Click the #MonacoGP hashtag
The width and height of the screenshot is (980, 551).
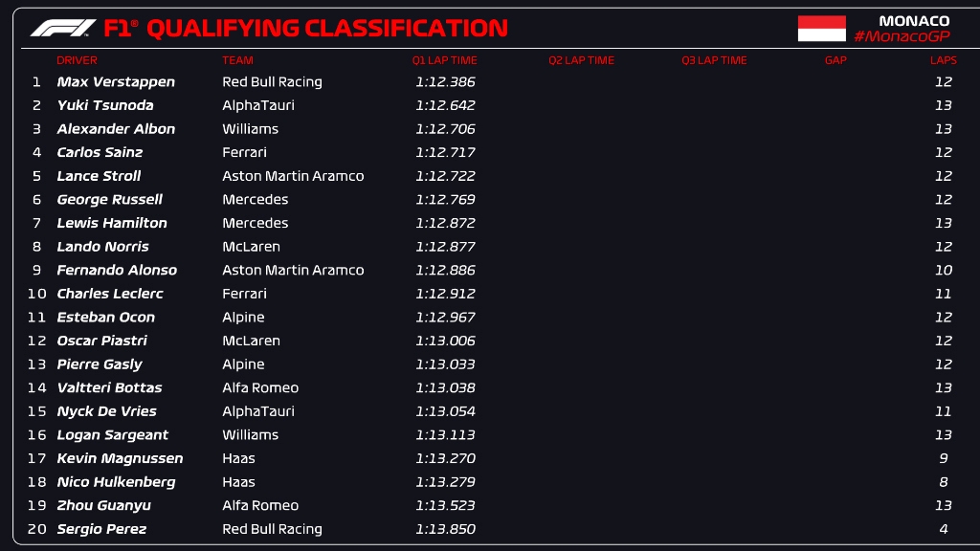pos(902,36)
